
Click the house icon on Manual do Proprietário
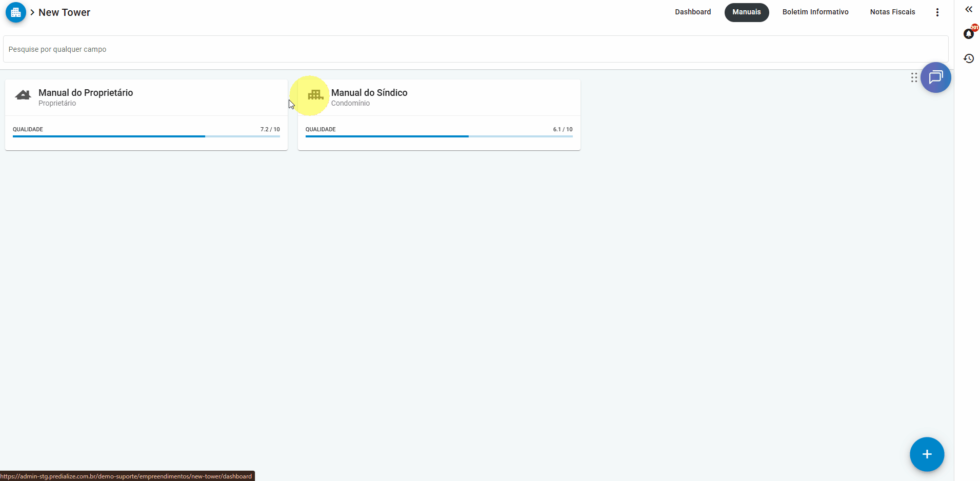coord(23,95)
